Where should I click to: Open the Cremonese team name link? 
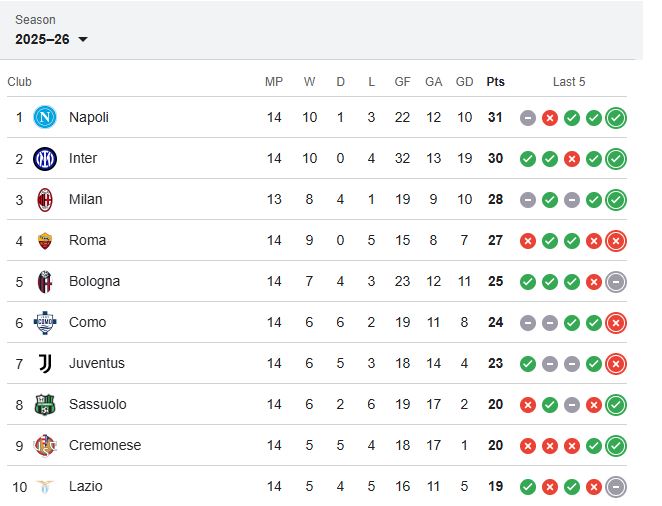point(105,445)
